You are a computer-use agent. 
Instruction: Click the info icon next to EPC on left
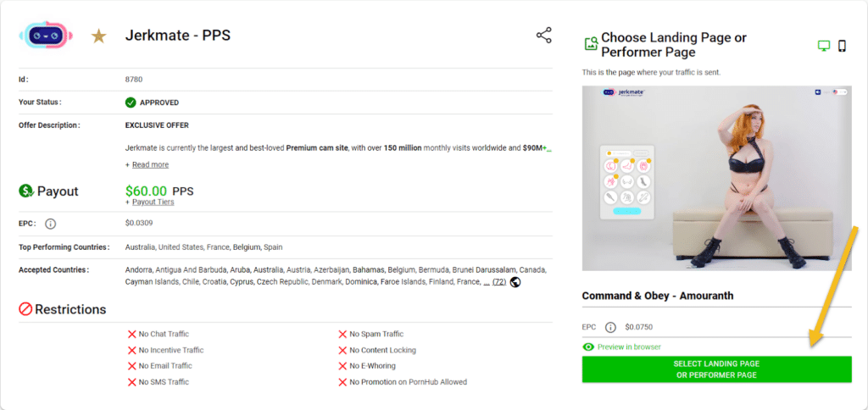50,224
